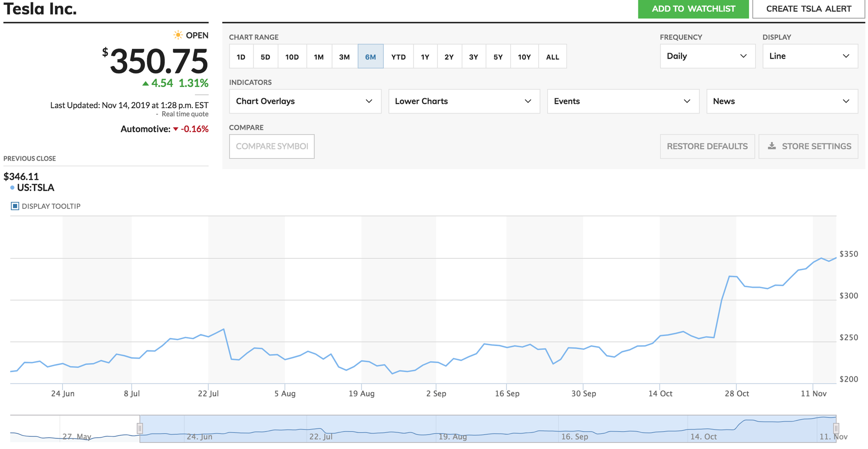Toggle the Display Tooltip checkbox
This screenshot has height=449, width=868.
[x=15, y=206]
